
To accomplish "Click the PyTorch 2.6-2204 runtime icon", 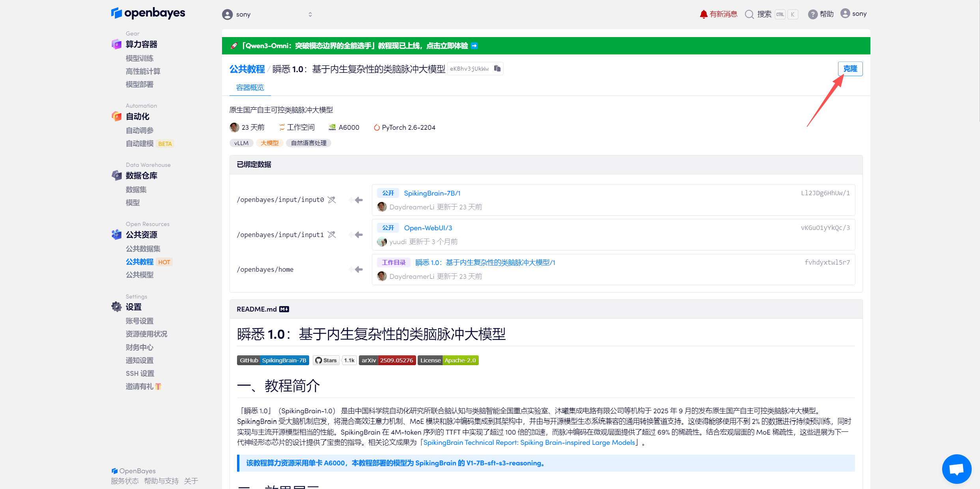I will click(377, 127).
